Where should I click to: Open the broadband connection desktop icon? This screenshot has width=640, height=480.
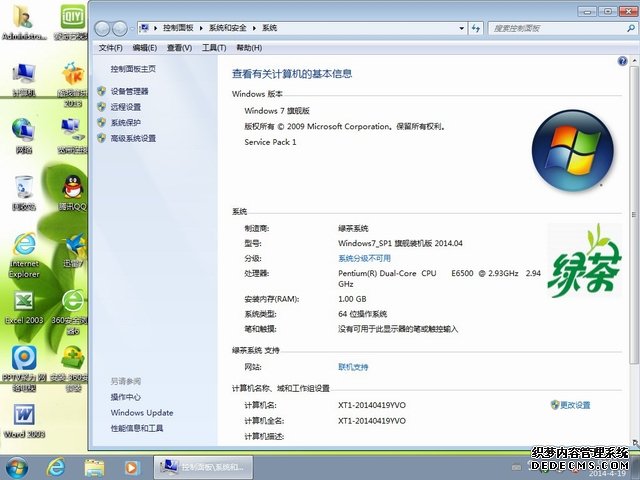pyautogui.click(x=73, y=136)
